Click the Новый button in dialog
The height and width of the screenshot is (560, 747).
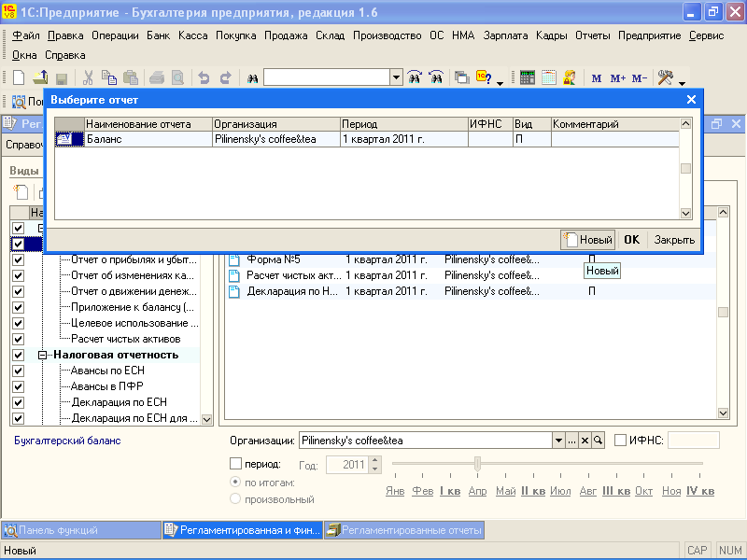coord(588,240)
